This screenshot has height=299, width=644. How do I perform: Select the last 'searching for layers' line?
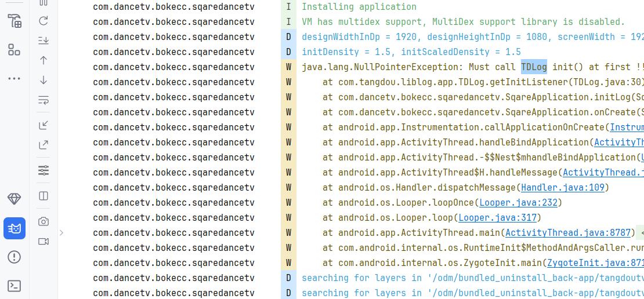pos(473,293)
